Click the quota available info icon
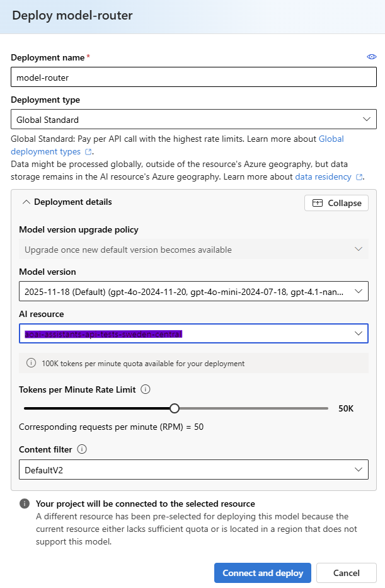The image size is (385, 588). click(x=31, y=364)
